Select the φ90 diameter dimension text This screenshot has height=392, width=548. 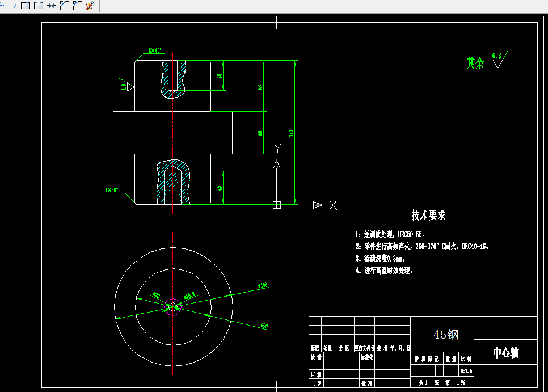pos(264,326)
